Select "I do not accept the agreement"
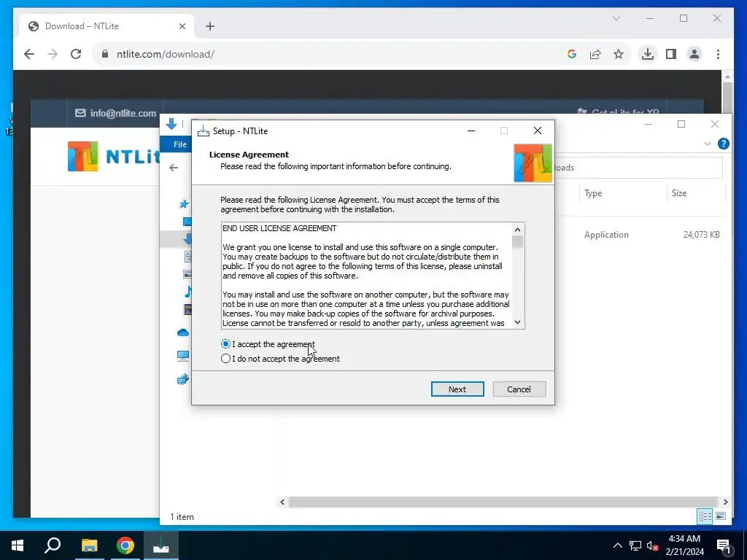This screenshot has height=560, width=747. tap(281, 359)
